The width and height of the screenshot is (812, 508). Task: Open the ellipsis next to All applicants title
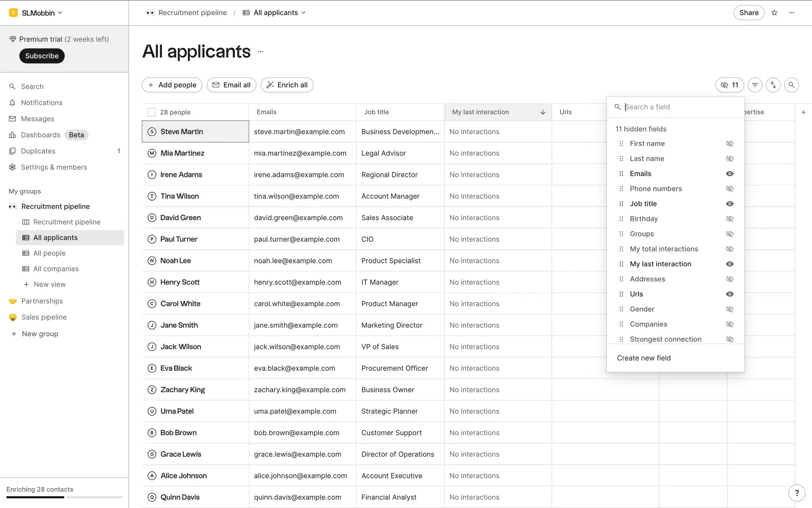click(261, 52)
